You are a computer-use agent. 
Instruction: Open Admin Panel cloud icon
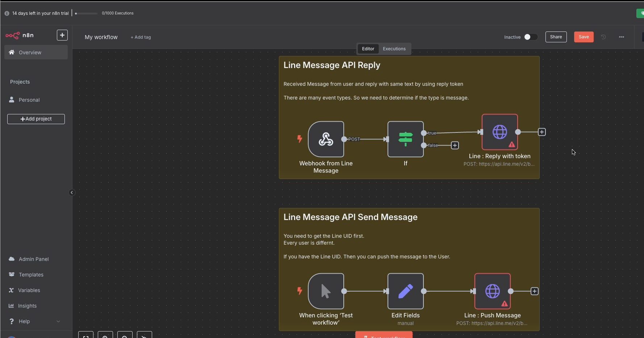(x=12, y=259)
